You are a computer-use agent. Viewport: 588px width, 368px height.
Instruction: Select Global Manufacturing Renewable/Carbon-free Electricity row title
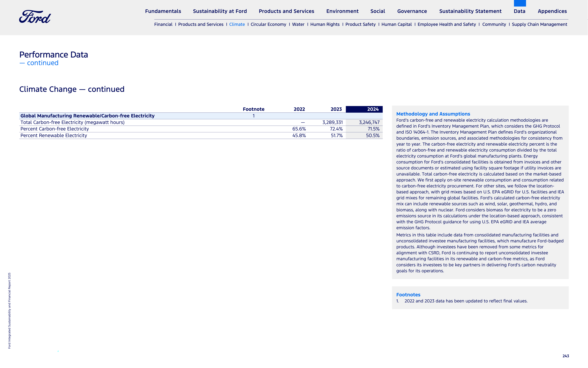click(87, 116)
